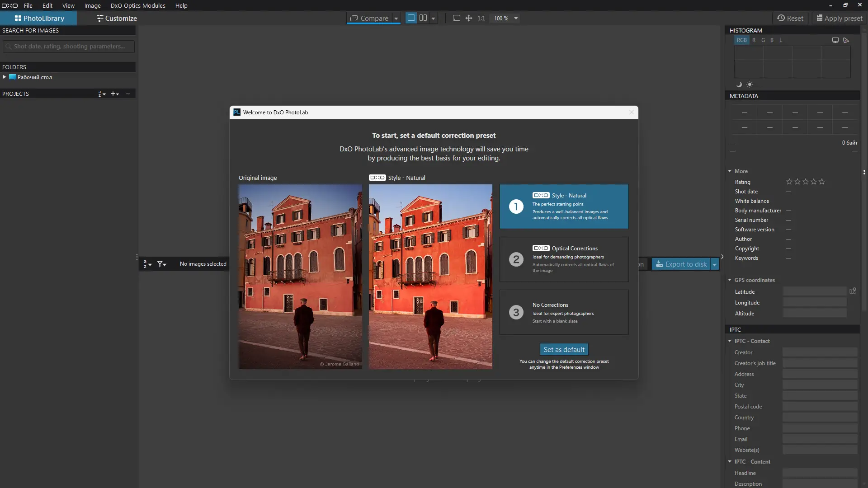Toggle shadow clipping moon icon in histogram
The height and width of the screenshot is (488, 868).
[x=739, y=84]
